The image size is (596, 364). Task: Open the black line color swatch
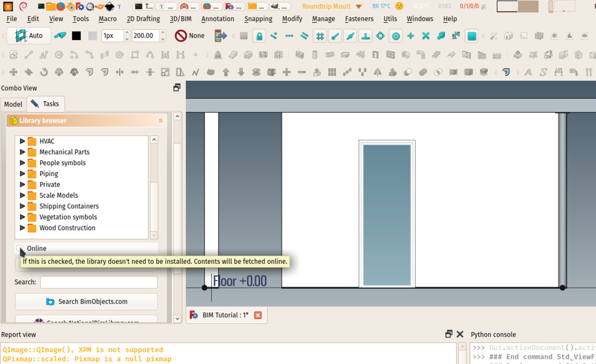(x=76, y=36)
